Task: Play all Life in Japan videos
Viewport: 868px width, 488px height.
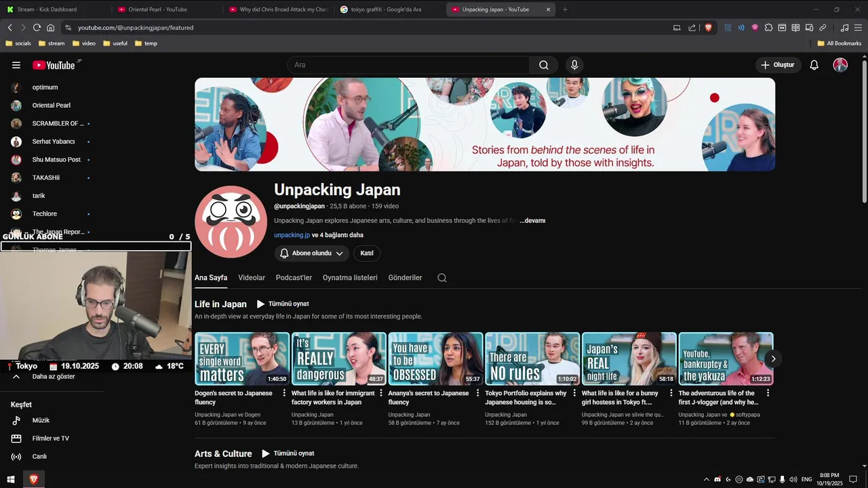Action: tap(283, 304)
